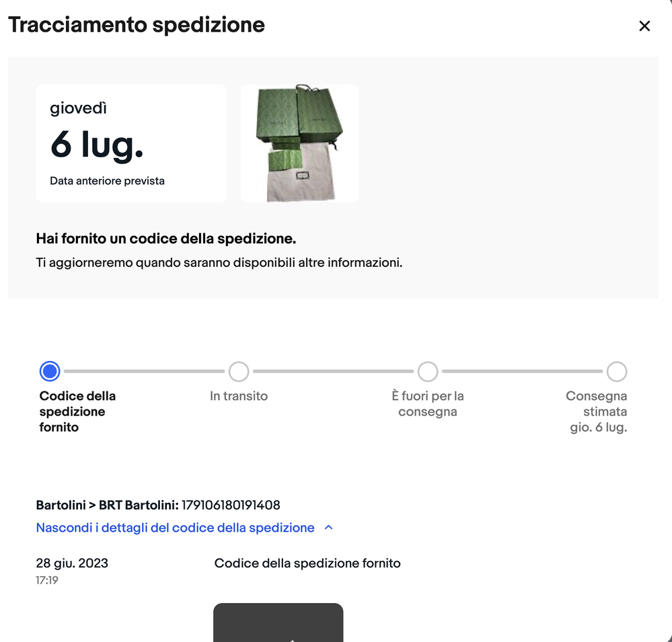This screenshot has height=642, width=672.
Task: Click the tracking number 179106180191408
Action: point(231,505)
